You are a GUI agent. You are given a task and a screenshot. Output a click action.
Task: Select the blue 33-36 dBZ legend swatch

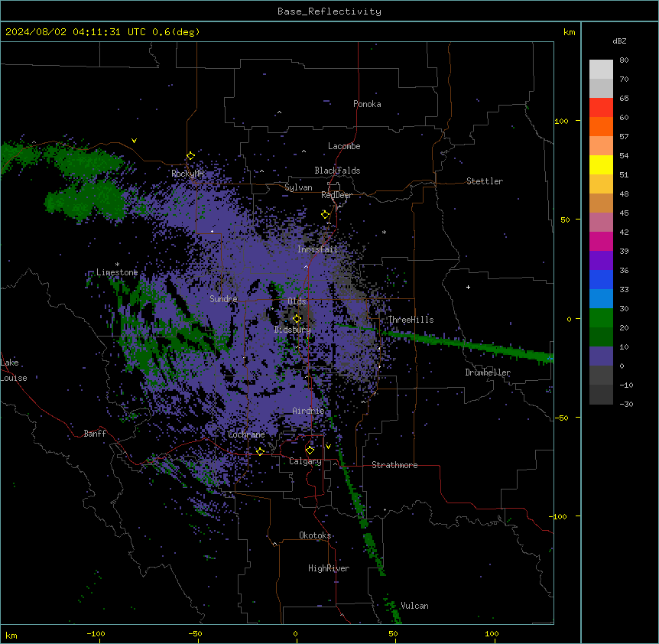click(601, 279)
